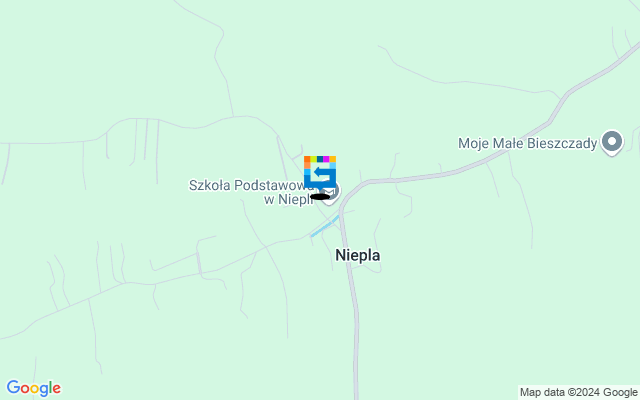Click the orange square on the marker's top edge
This screenshot has width=640, height=400.
307,159
